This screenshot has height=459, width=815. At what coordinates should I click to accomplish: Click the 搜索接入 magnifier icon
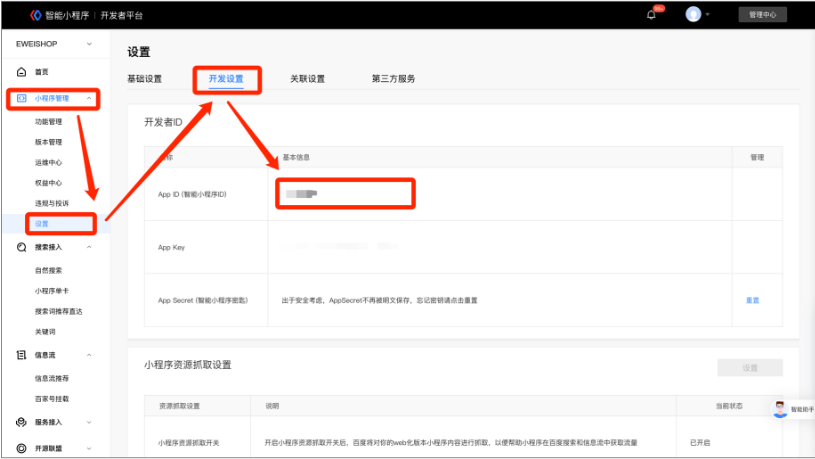[21, 246]
